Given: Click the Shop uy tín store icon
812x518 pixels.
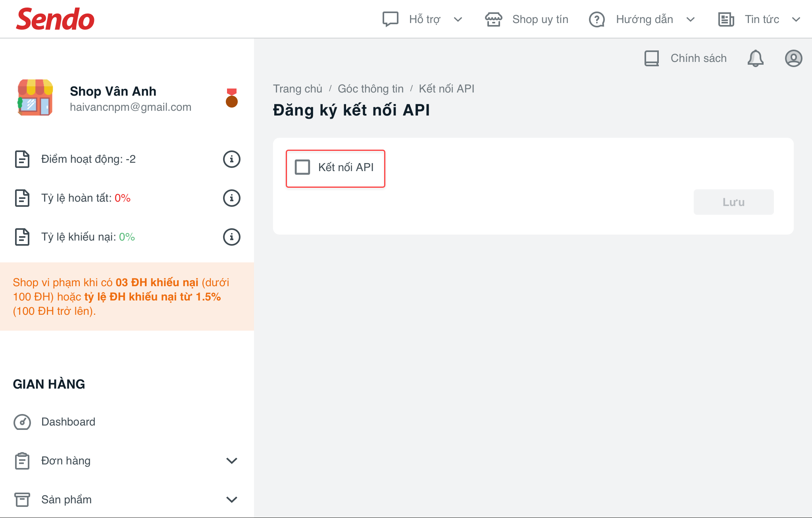Looking at the screenshot, I should [x=493, y=19].
